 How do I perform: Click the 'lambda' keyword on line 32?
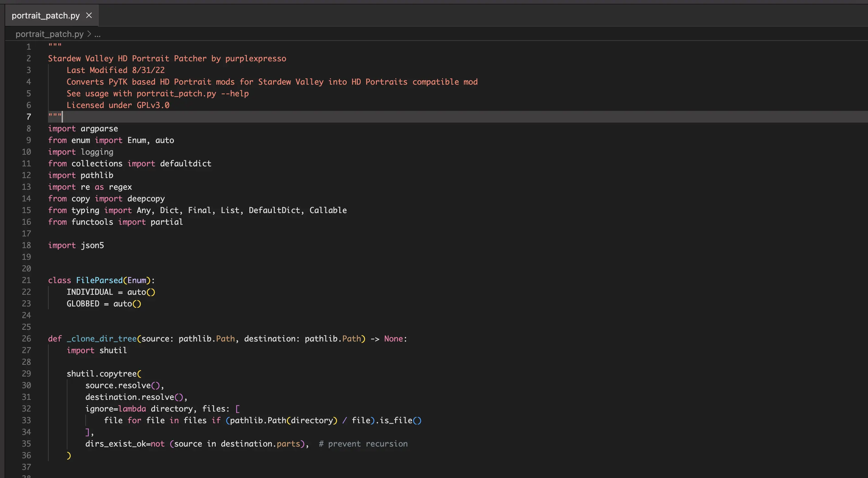point(132,409)
